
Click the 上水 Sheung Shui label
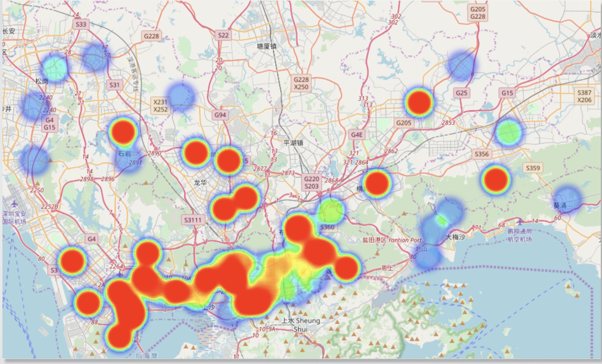point(300,325)
